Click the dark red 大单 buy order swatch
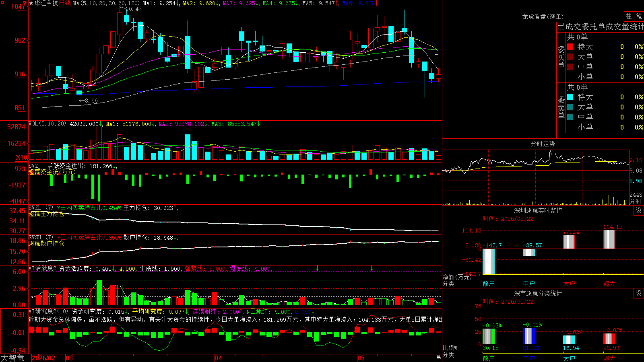 [570, 57]
